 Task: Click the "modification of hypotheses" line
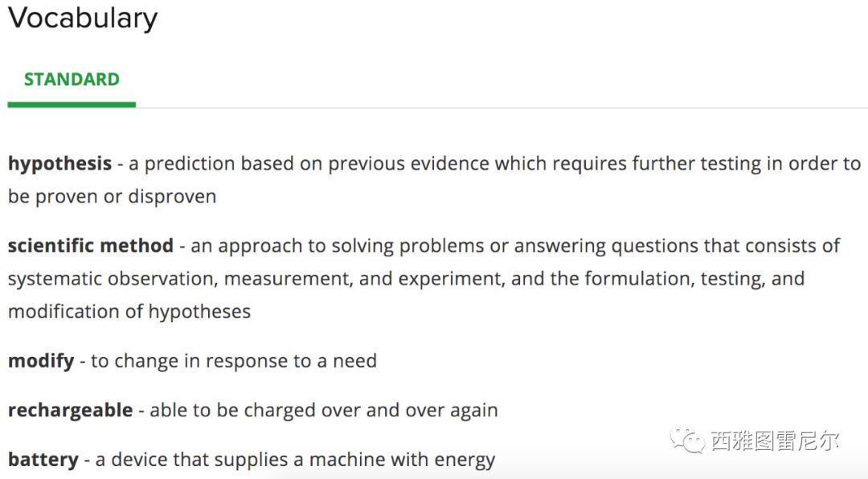point(129,312)
